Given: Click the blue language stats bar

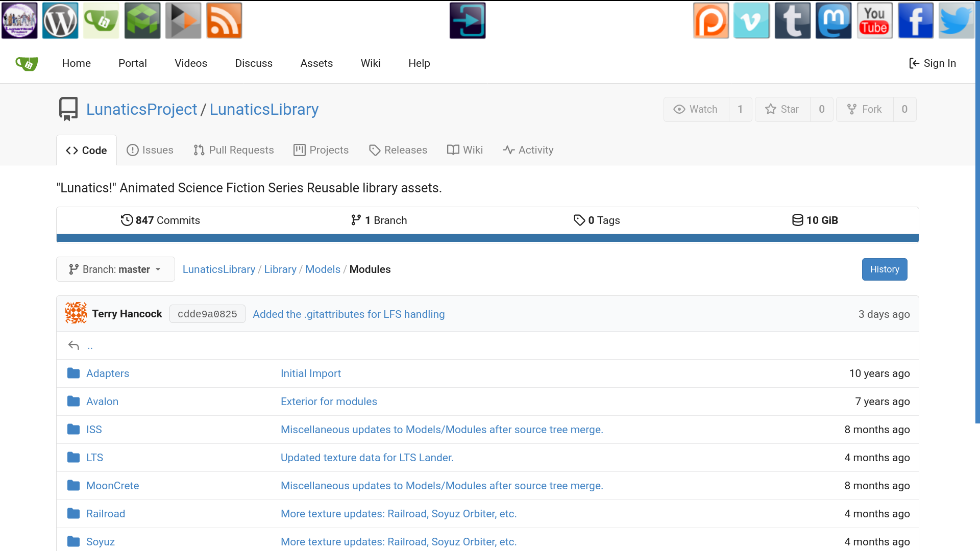Looking at the screenshot, I should 487,238.
